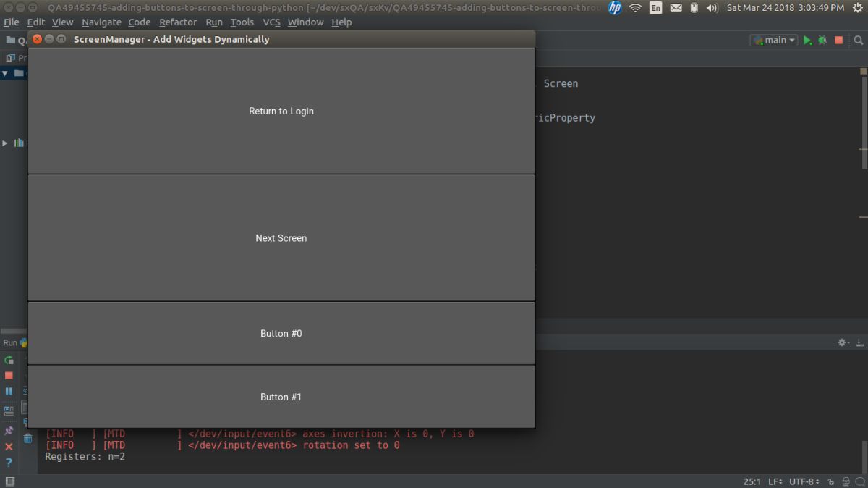Click the red Stop icon in Run panel
The height and width of the screenshot is (488, 868).
(x=9, y=376)
